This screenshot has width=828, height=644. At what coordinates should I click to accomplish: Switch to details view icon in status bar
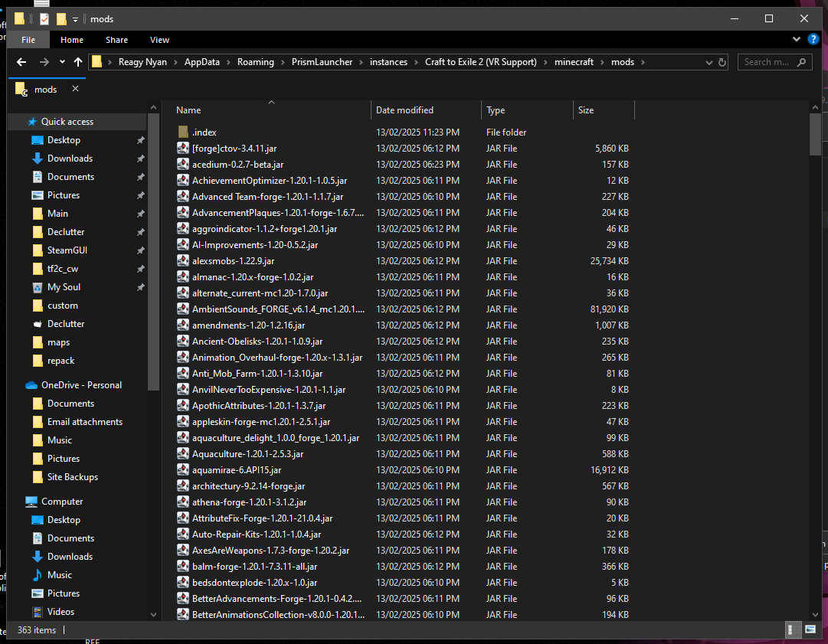click(793, 629)
